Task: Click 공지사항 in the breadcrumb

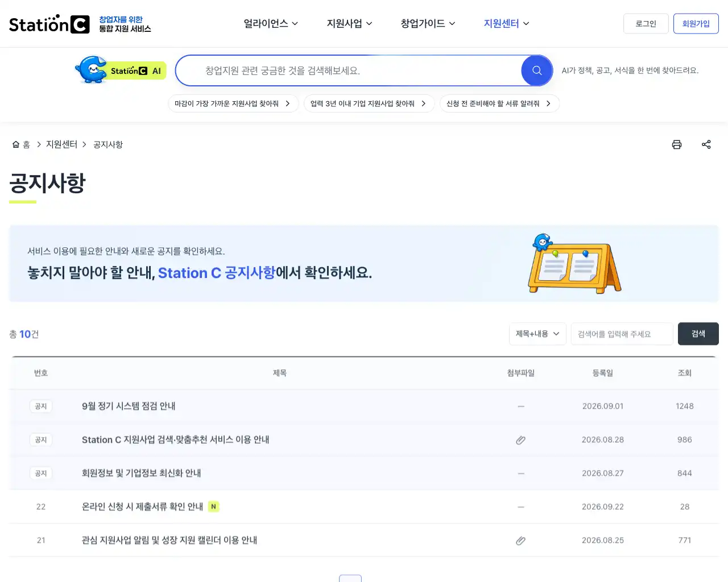Action: point(108,144)
